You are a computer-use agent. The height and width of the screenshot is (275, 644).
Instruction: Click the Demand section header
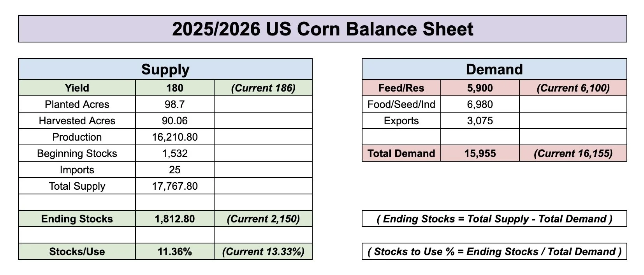pyautogui.click(x=494, y=69)
